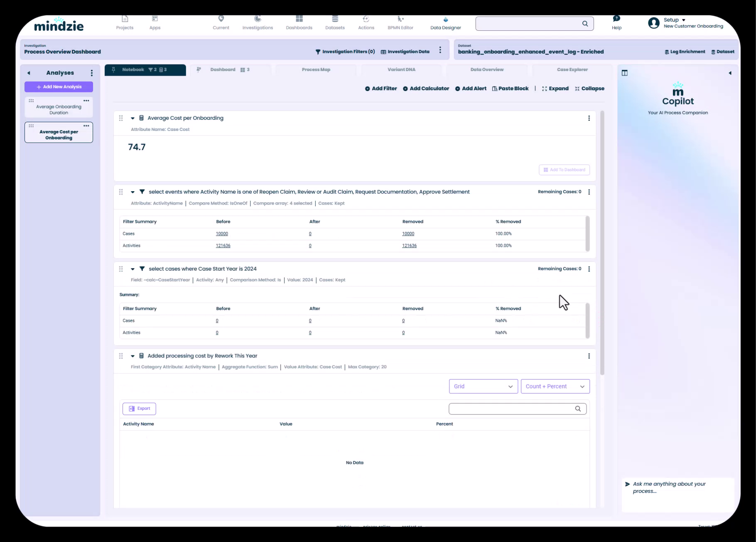Click the Copilot ask-anything input field
The height and width of the screenshot is (542, 756).
(677, 488)
